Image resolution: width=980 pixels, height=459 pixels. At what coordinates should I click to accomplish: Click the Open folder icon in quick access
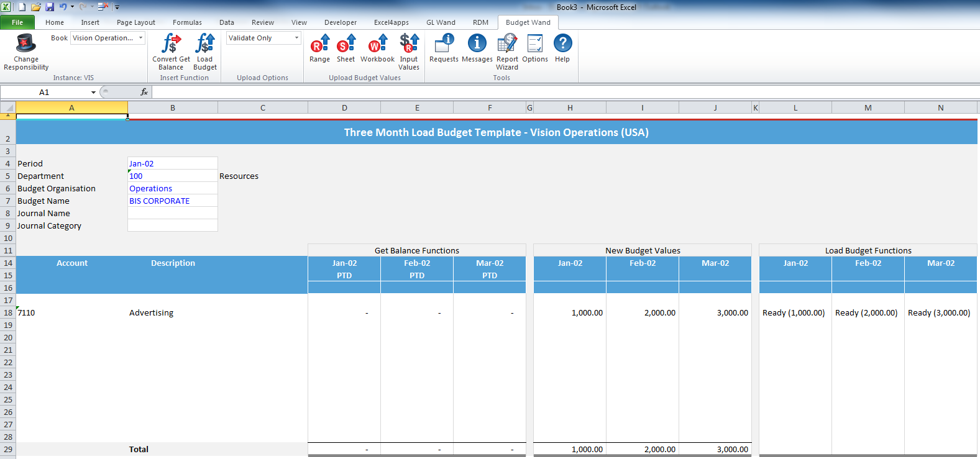click(35, 7)
